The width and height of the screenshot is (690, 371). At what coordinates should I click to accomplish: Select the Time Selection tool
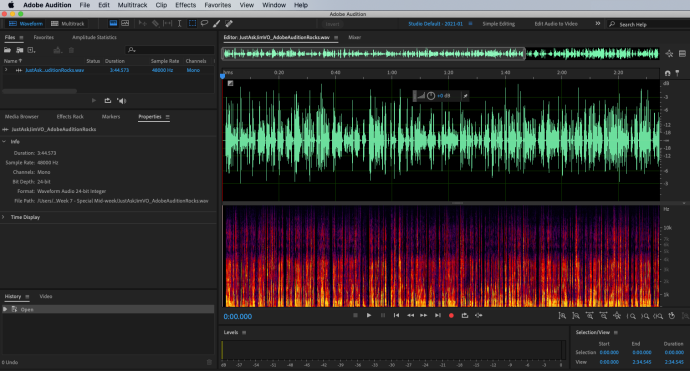[x=180, y=23]
